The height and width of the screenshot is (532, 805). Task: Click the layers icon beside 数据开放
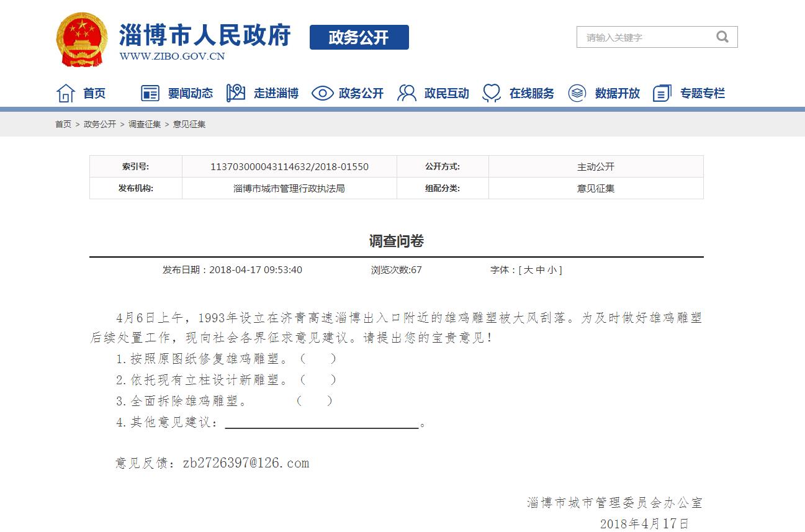(x=577, y=93)
